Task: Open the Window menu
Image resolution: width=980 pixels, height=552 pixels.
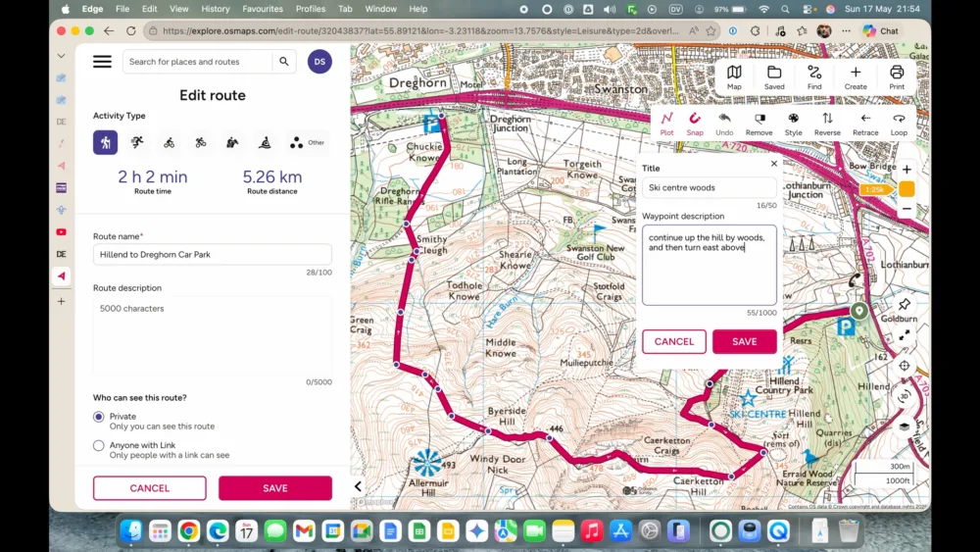Action: click(380, 9)
